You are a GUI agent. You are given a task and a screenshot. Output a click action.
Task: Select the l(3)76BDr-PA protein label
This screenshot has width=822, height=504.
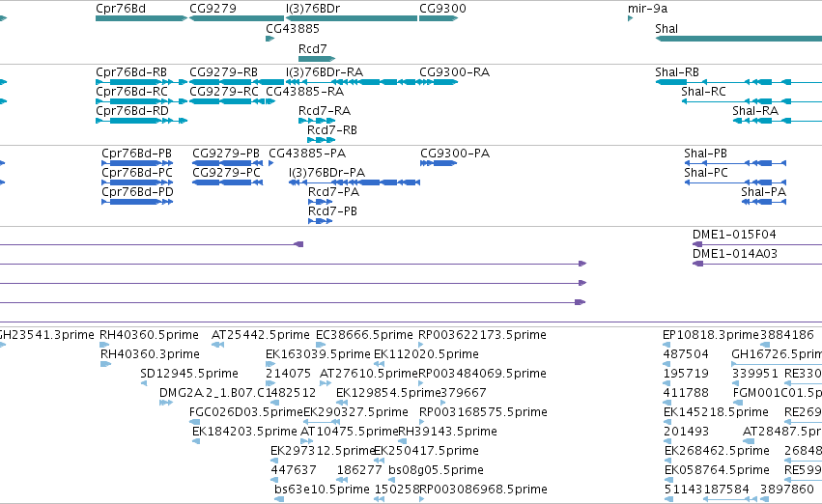point(326,173)
